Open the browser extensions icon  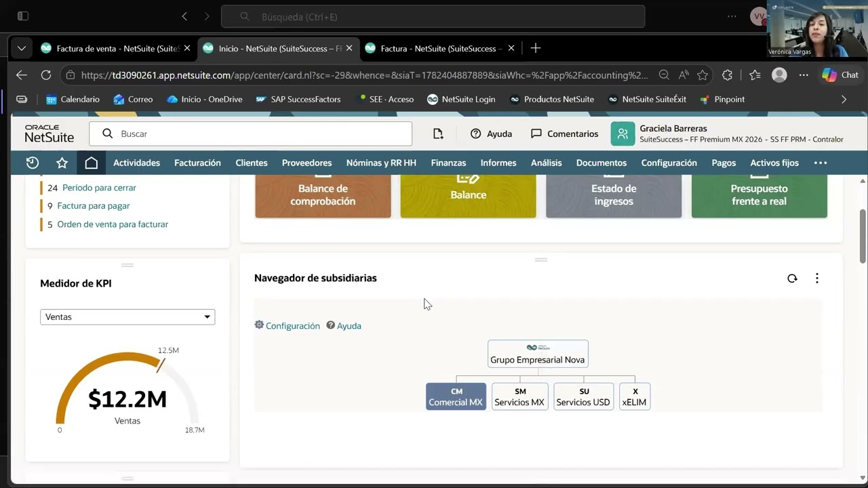728,75
